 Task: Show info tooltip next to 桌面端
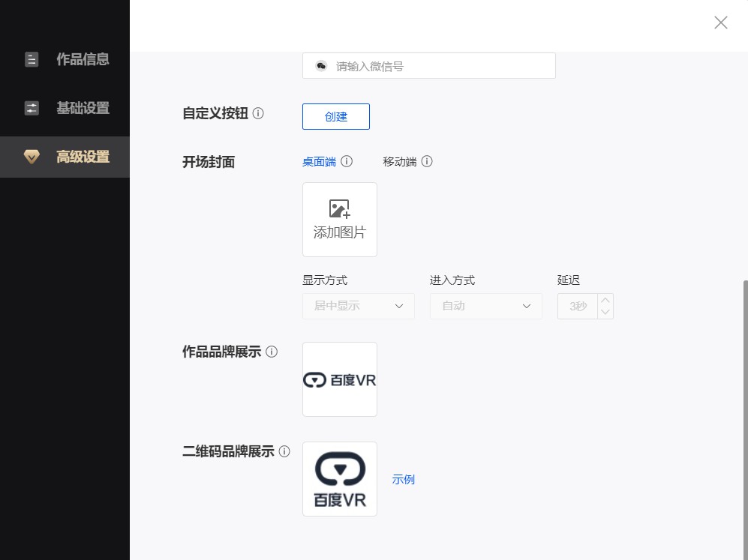point(347,161)
